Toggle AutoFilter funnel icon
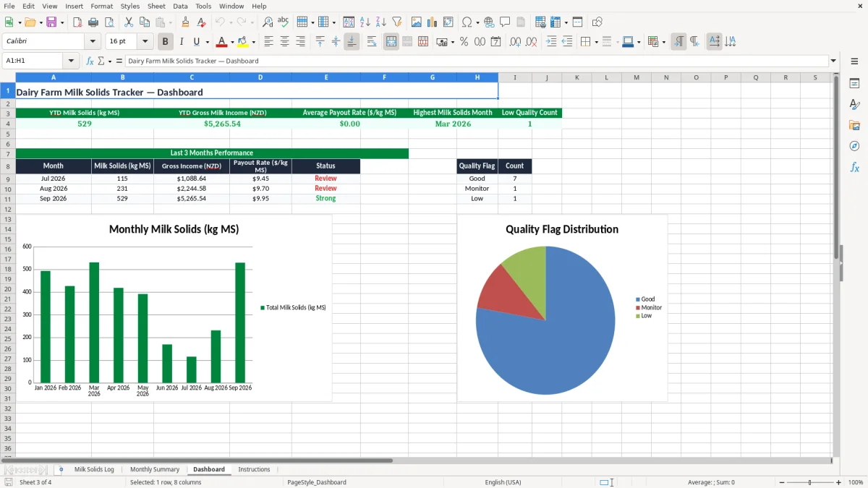The image size is (868, 488). pyautogui.click(x=397, y=22)
